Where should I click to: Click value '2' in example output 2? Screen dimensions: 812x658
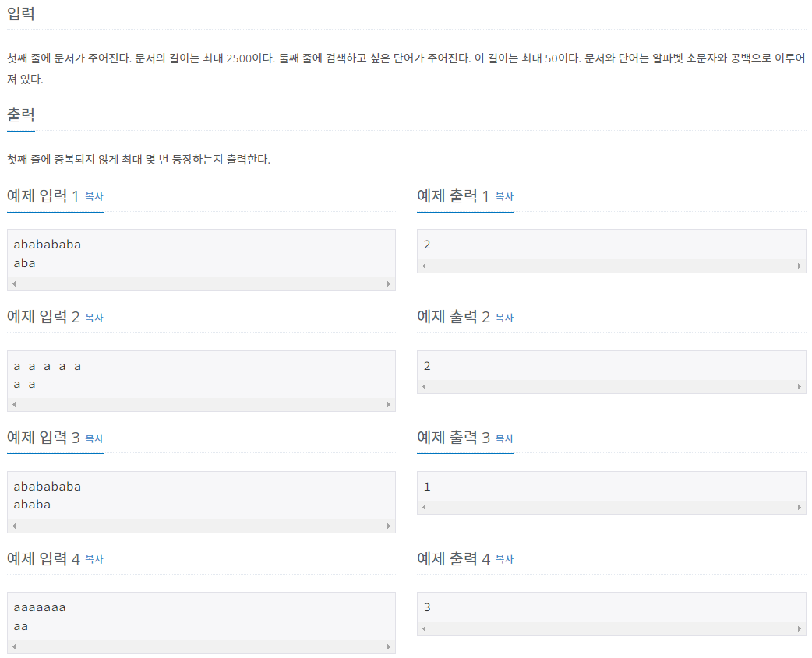[427, 366]
